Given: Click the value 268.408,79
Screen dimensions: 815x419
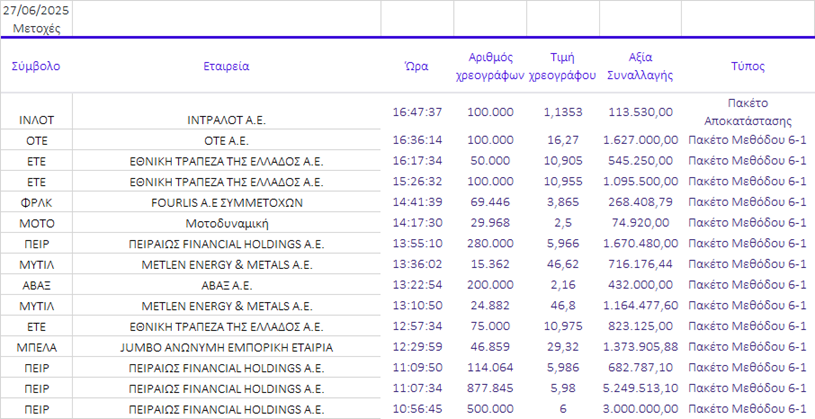Looking at the screenshot, I should pyautogui.click(x=640, y=202).
